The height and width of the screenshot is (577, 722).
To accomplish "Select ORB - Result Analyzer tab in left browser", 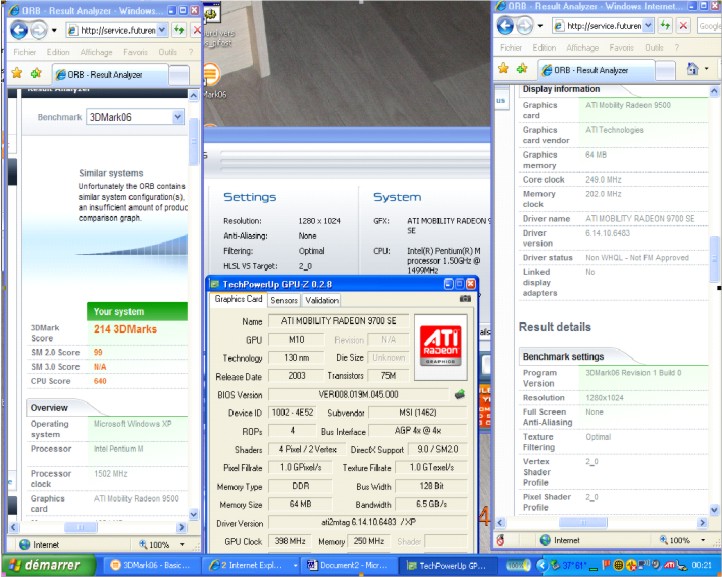I will (110, 75).
